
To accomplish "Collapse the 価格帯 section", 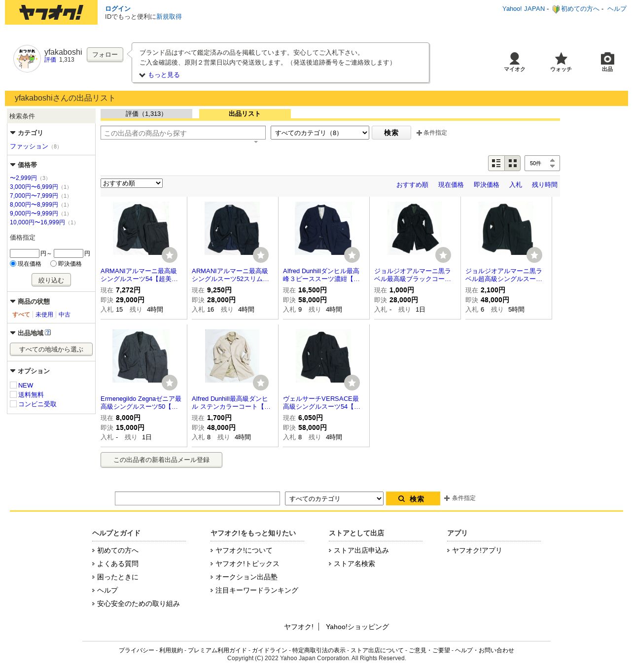I will pos(13,165).
